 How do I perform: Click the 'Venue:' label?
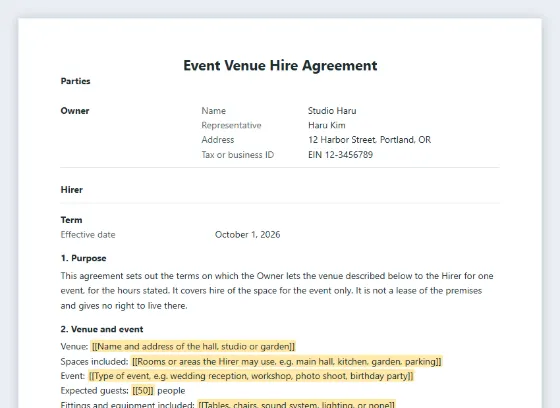(74, 347)
